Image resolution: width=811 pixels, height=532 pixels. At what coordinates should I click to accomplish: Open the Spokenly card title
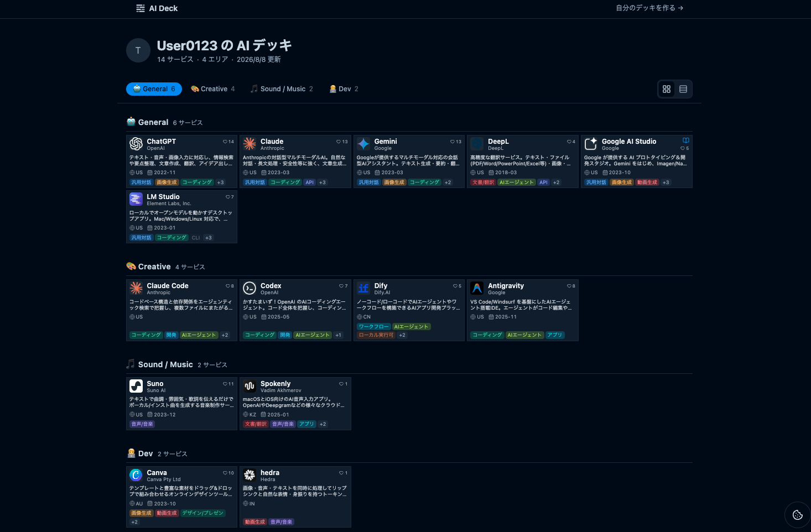[x=275, y=384]
